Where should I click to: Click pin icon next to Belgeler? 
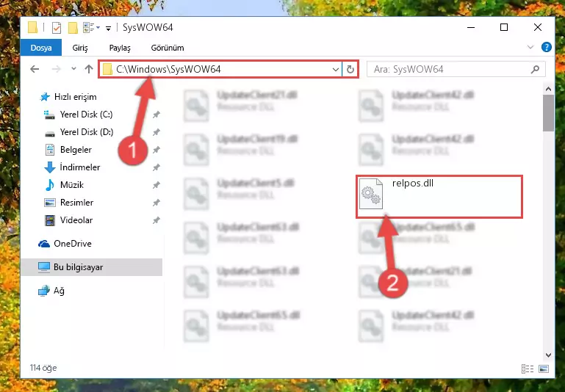156,150
